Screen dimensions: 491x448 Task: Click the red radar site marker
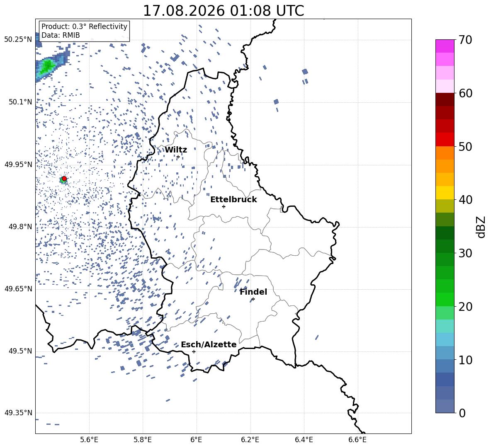pos(64,179)
